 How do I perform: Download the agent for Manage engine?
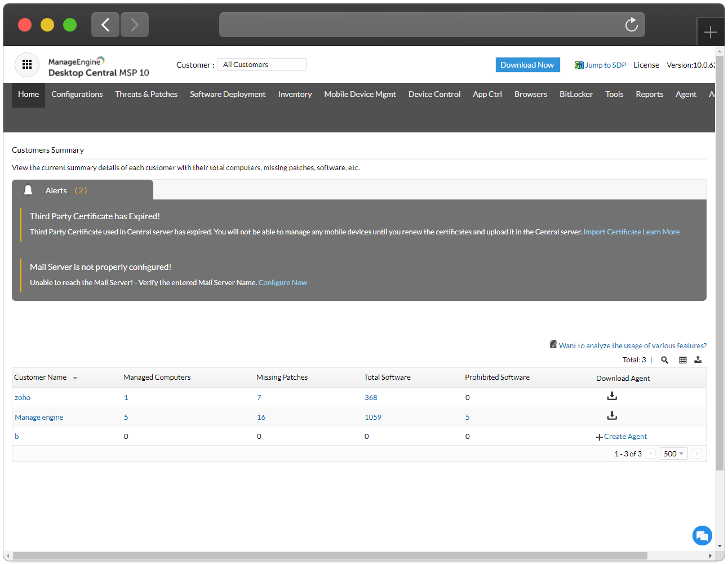612,416
